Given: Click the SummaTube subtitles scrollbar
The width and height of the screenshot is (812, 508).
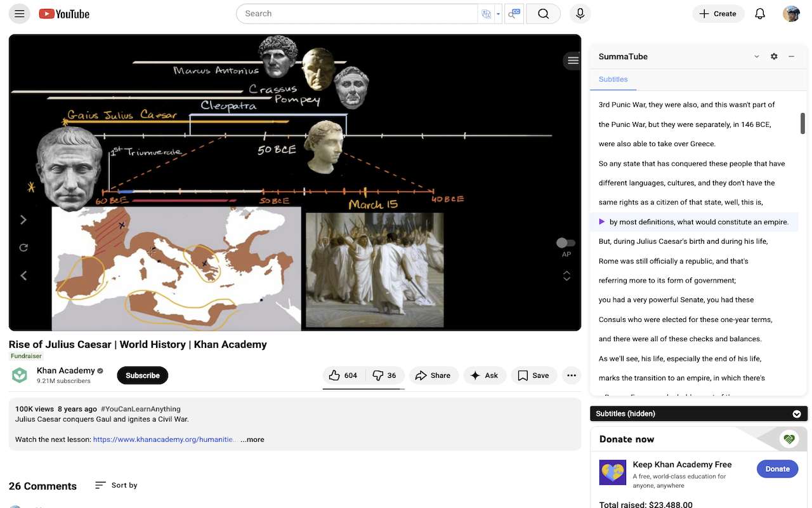Looking at the screenshot, I should coord(802,124).
